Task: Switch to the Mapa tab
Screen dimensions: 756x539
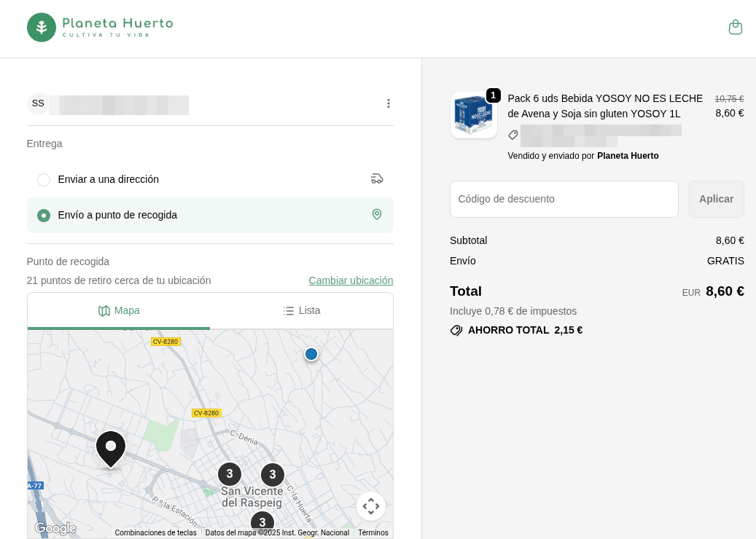Action: click(x=119, y=311)
